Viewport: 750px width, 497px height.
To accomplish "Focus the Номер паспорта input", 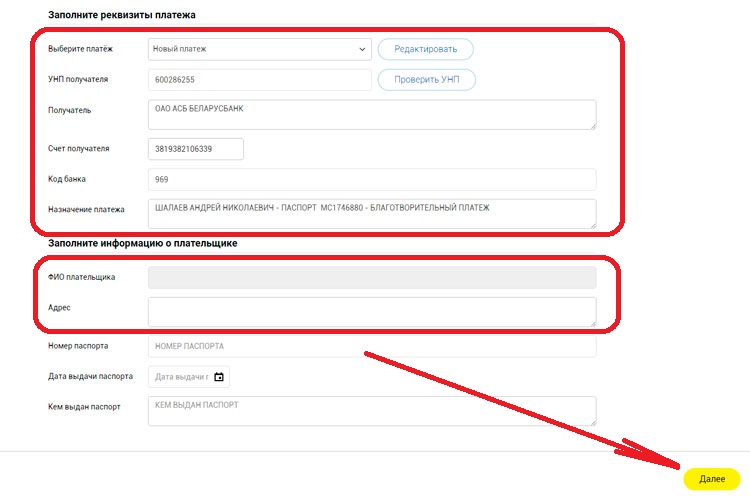I will click(x=370, y=346).
